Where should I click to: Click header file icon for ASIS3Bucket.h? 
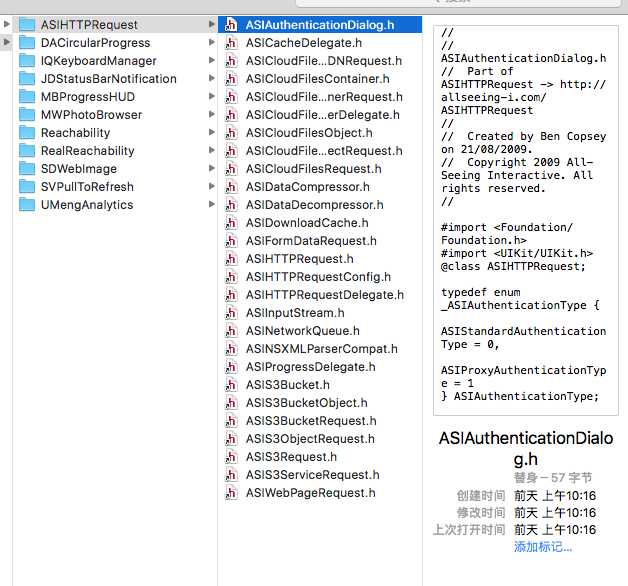tap(231, 385)
